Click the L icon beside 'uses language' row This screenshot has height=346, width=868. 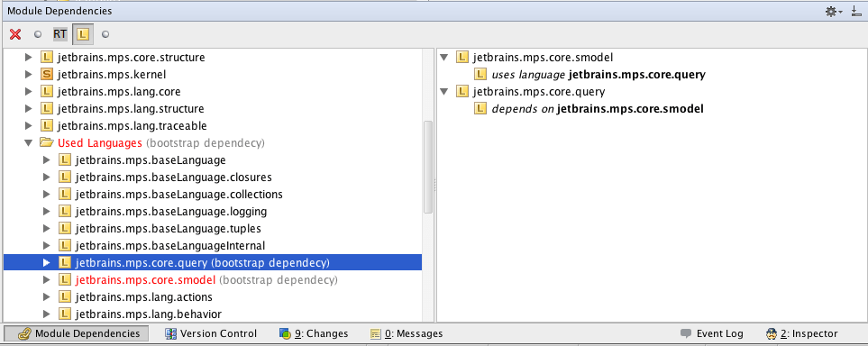(x=480, y=75)
